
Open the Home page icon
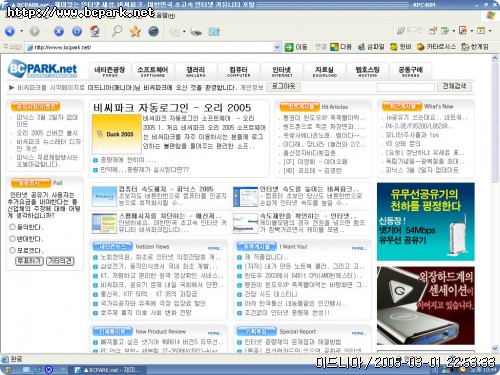tap(95, 31)
